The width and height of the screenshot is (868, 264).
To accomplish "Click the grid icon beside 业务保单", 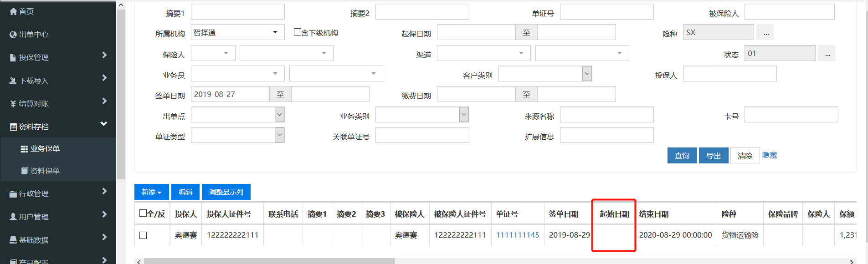I will point(25,149).
